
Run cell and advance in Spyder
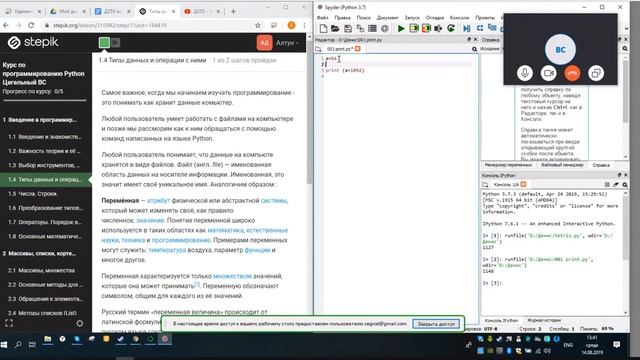click(426, 29)
